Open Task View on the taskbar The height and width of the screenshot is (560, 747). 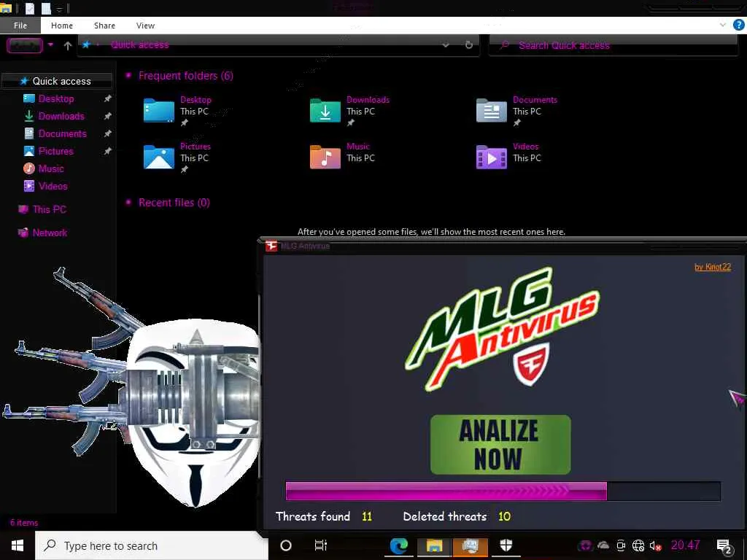pyautogui.click(x=321, y=545)
